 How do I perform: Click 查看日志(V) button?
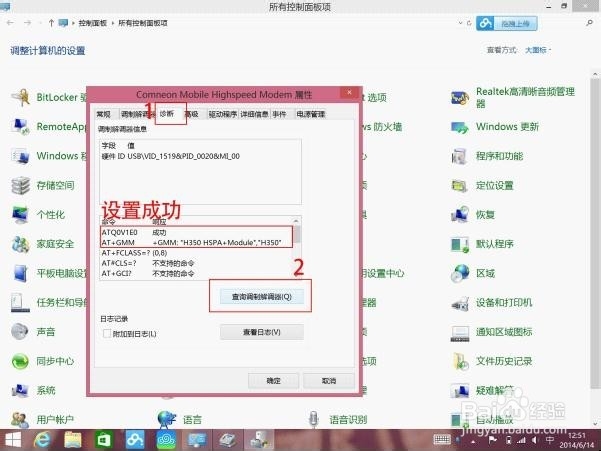tap(262, 332)
